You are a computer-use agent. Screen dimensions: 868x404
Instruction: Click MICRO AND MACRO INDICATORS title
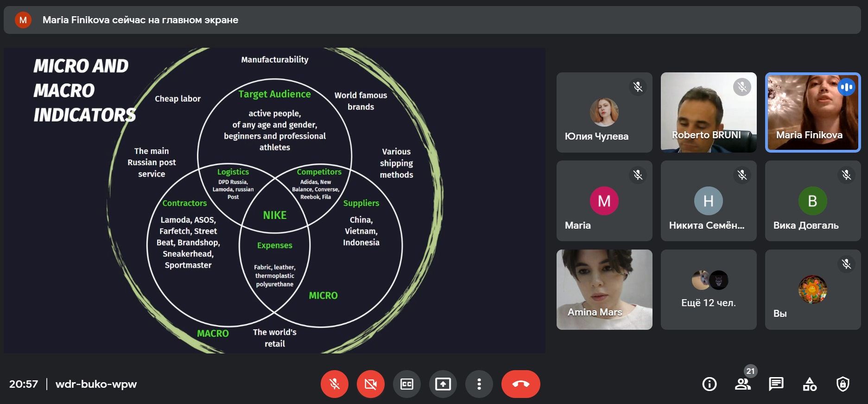[85, 90]
